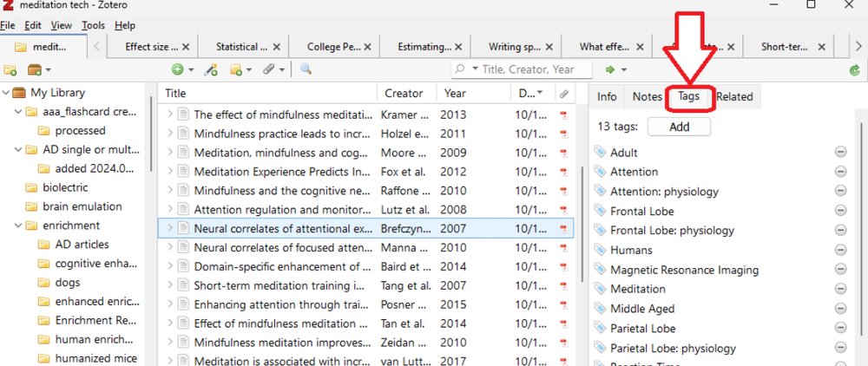Click the green New Item icon
This screenshot has height=366, width=868.
tap(178, 69)
